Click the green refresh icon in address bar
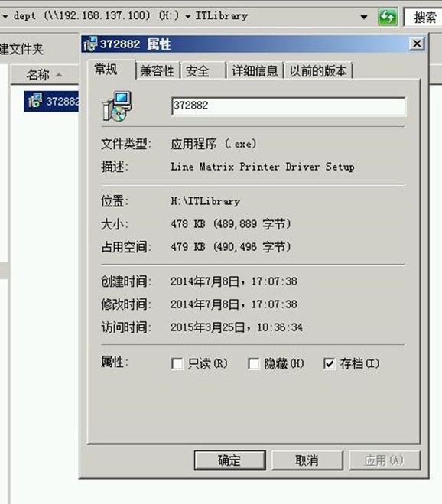This screenshot has width=442, height=504. tap(388, 17)
